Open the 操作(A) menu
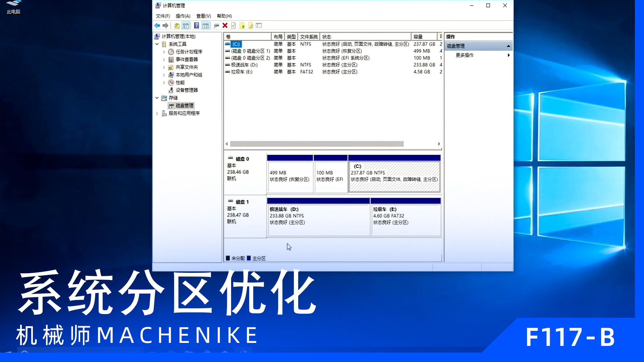644x362 pixels. pyautogui.click(x=183, y=16)
